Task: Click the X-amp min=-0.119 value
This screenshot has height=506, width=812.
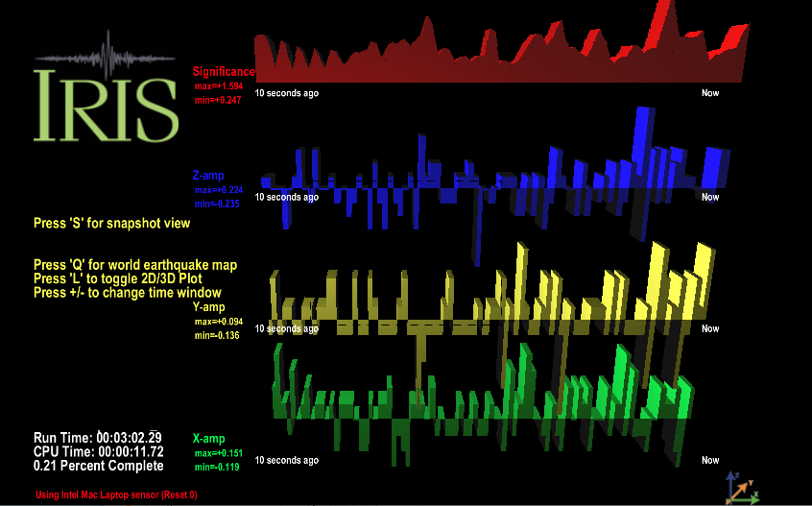Action: point(217,467)
